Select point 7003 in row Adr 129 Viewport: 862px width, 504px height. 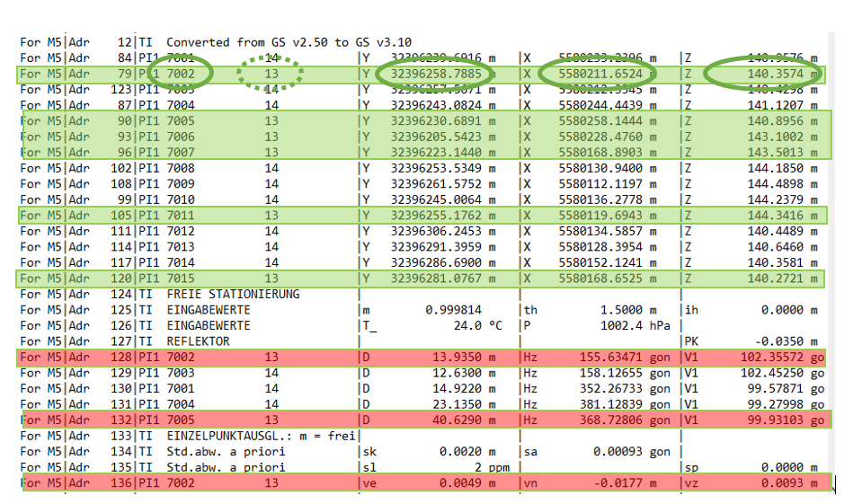pos(181,373)
